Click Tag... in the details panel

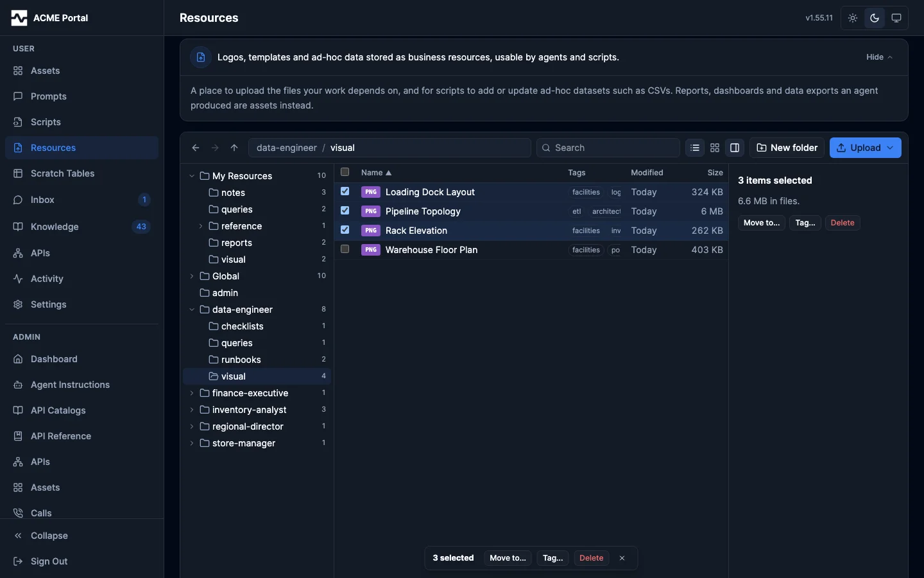click(805, 223)
